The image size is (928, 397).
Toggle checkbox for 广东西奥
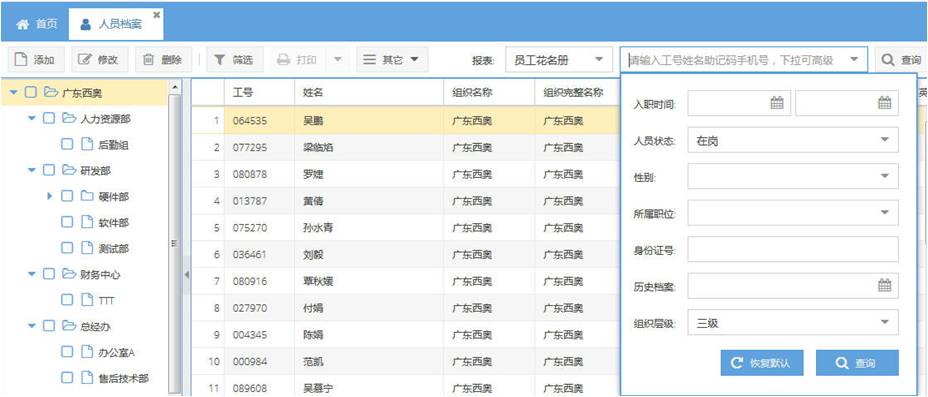coord(31,92)
